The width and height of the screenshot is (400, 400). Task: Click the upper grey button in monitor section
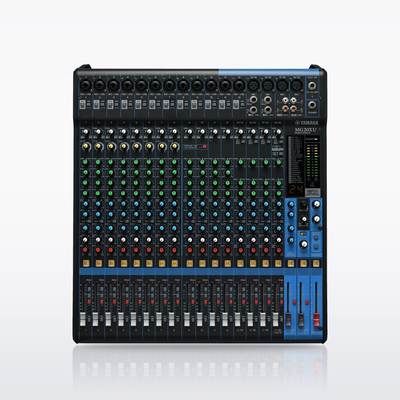pos(316,239)
